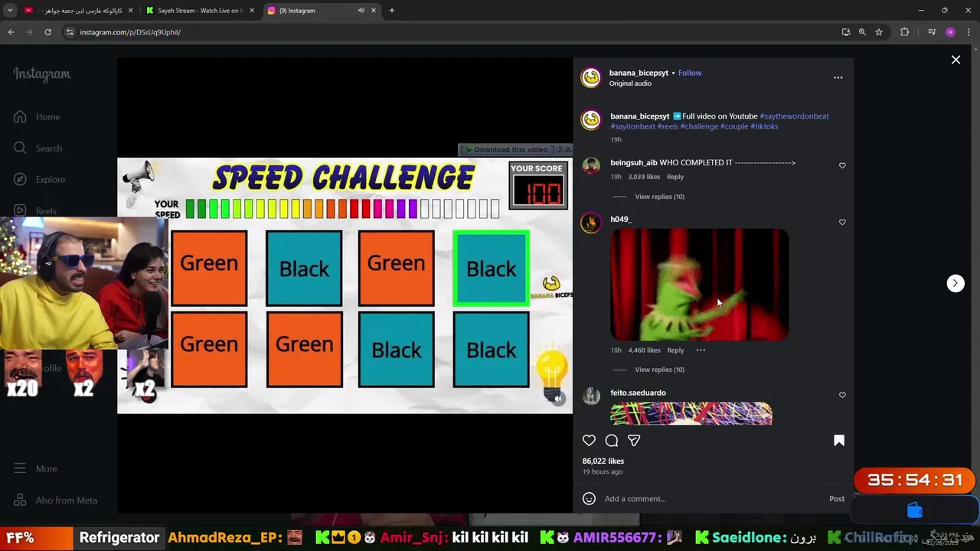
Task: Open the browser Extensions puzzle icon
Action: tap(904, 32)
